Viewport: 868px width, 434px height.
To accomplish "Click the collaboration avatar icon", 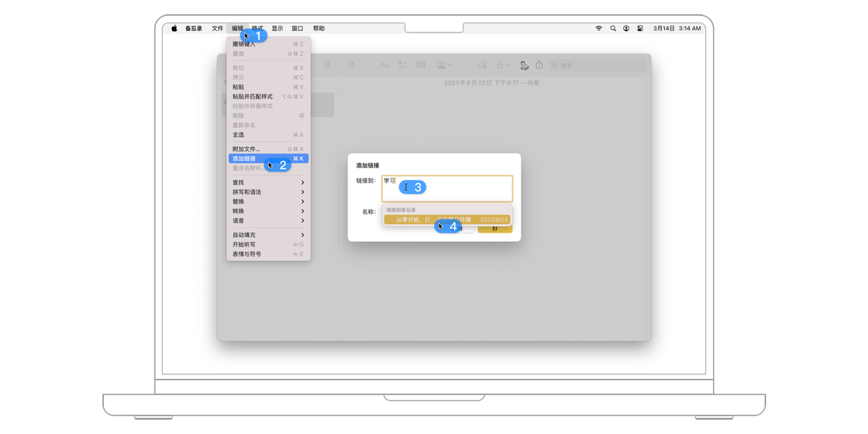I will point(524,65).
